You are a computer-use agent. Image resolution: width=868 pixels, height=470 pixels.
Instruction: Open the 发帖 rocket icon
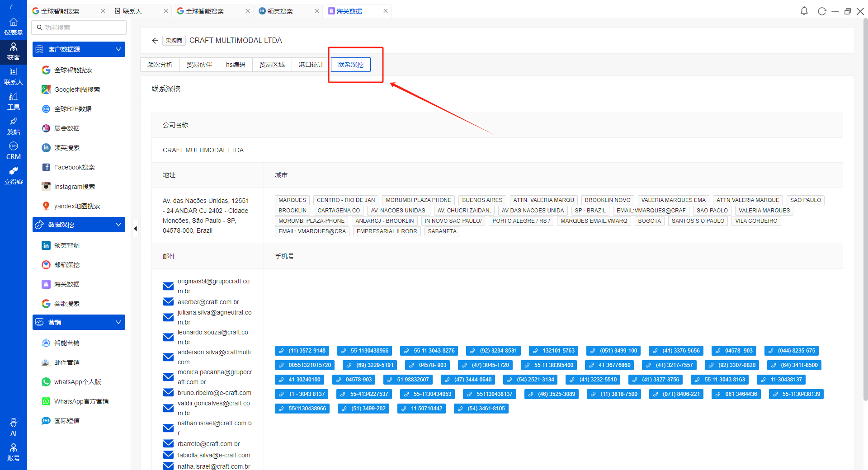pyautogui.click(x=14, y=126)
